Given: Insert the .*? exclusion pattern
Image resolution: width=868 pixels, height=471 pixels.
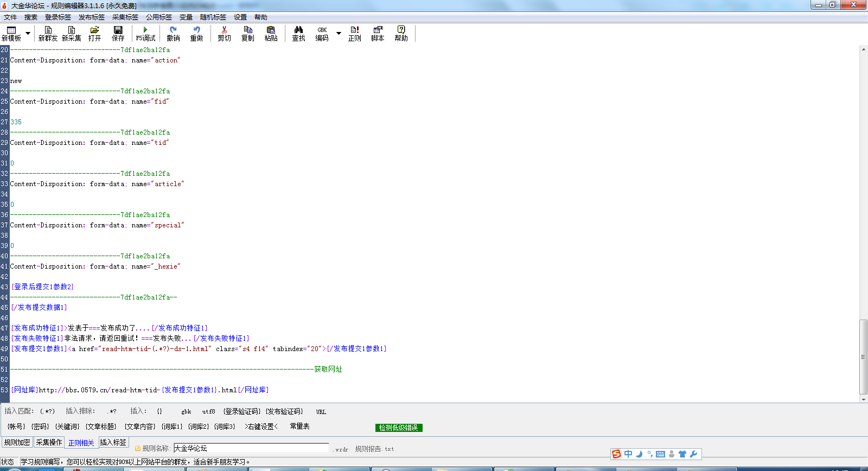Looking at the screenshot, I should tap(111, 411).
